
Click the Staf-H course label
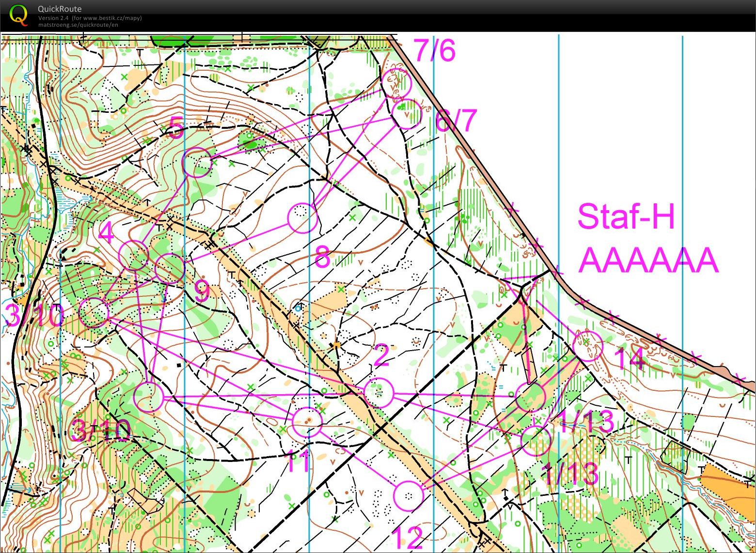point(626,216)
